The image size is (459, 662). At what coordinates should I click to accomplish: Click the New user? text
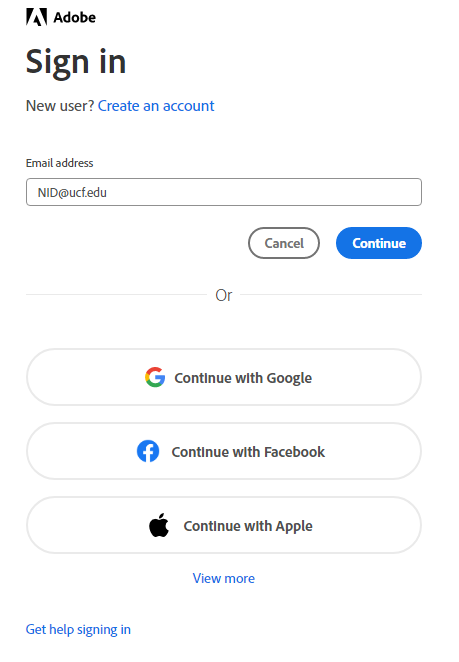[x=60, y=106]
